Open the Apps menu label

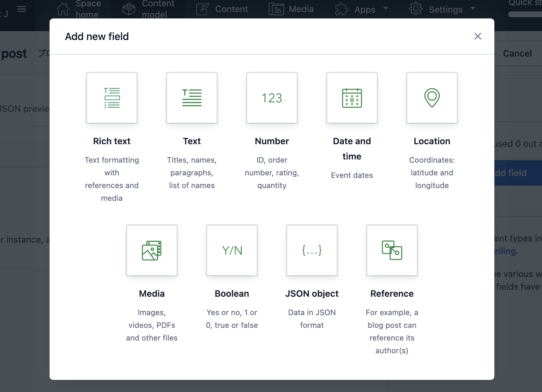(x=365, y=10)
